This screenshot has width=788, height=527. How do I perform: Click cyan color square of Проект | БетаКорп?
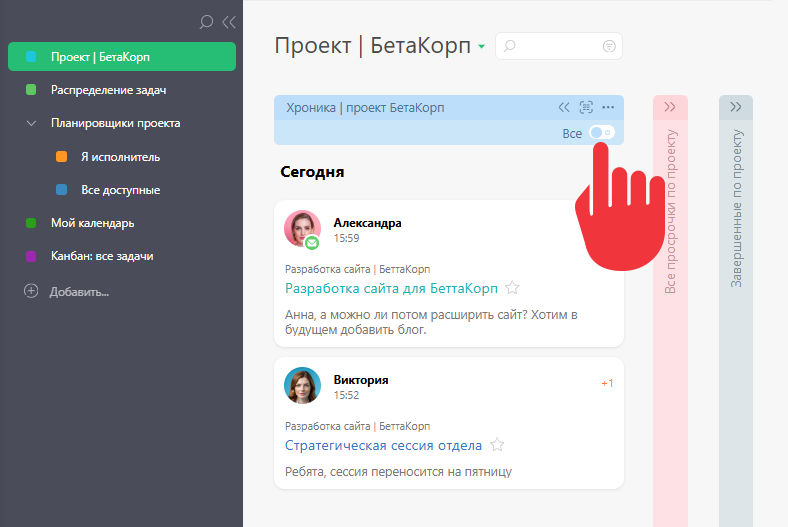(31, 57)
